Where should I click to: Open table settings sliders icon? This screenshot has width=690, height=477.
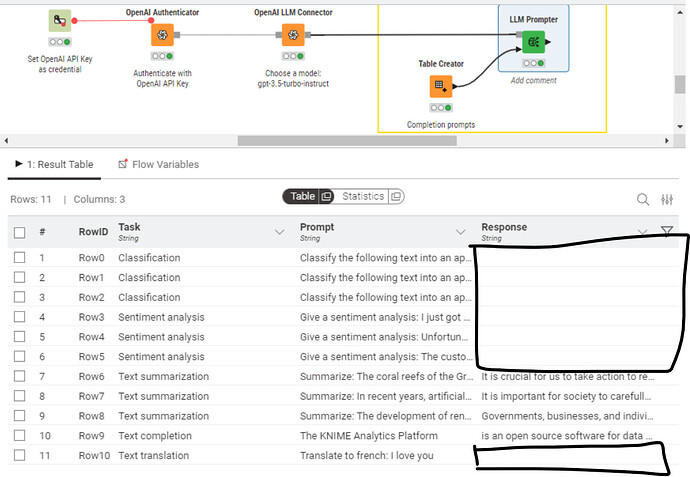tap(667, 199)
